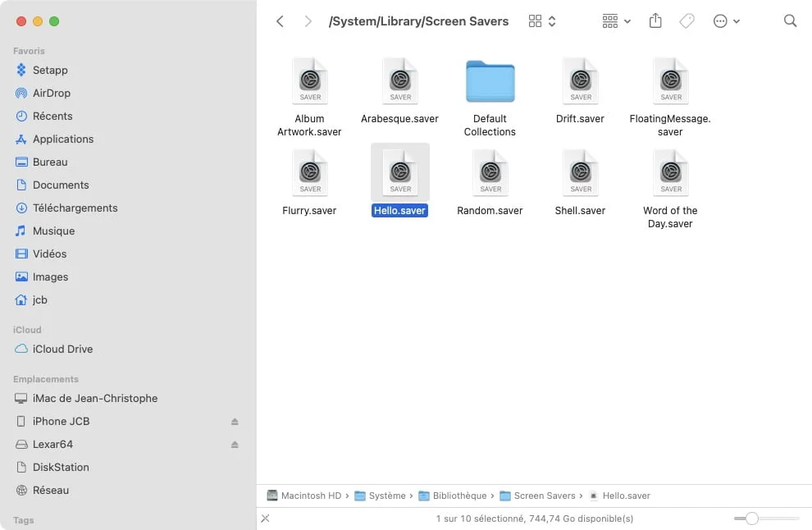This screenshot has width=812, height=530.
Task: Click the Tags icon in the toolbar
Action: point(687,21)
